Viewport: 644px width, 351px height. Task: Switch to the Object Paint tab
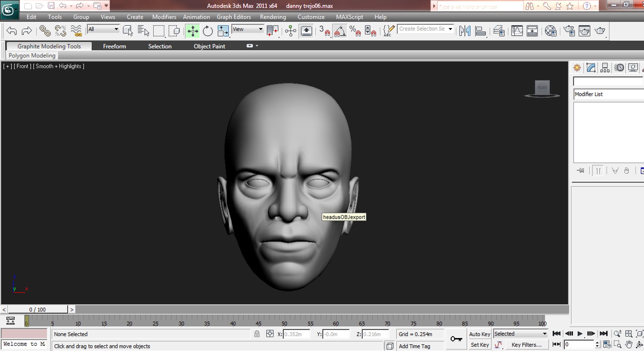click(209, 46)
